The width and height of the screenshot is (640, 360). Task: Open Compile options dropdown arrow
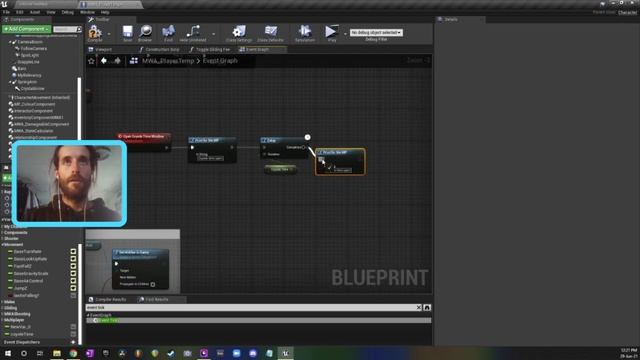click(x=109, y=34)
